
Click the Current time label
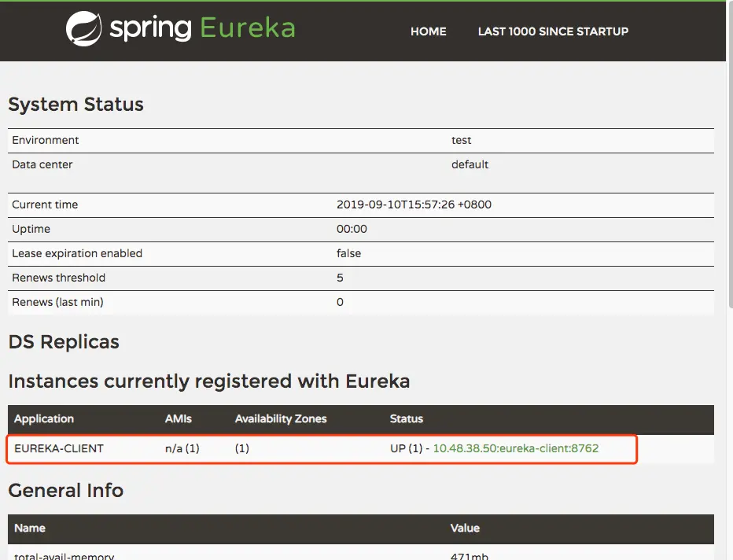coord(45,204)
